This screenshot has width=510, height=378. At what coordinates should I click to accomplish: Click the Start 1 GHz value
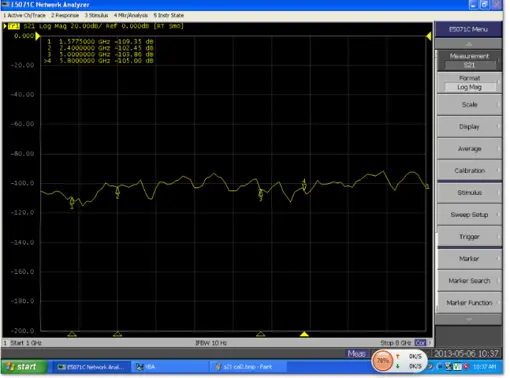click(26, 343)
